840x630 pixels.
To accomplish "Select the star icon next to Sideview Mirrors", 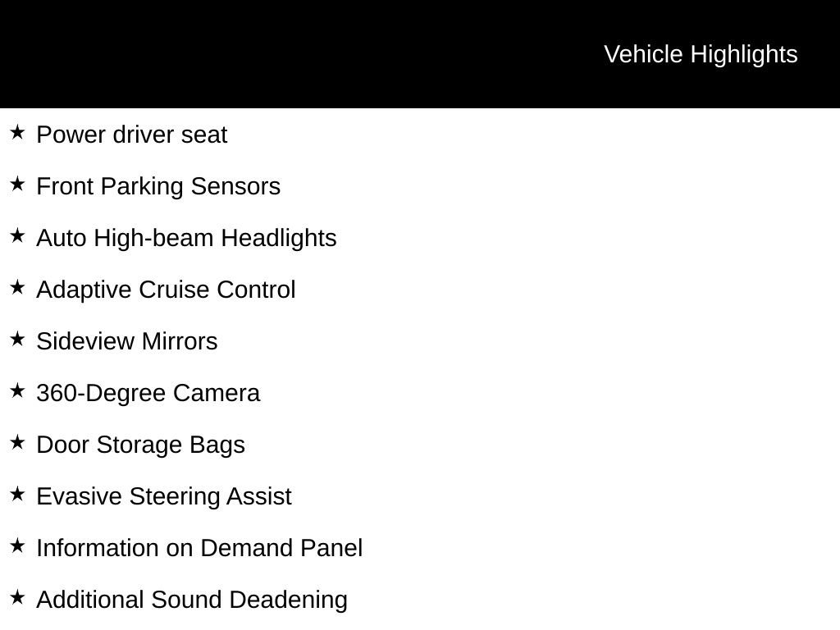I will 17,339.
